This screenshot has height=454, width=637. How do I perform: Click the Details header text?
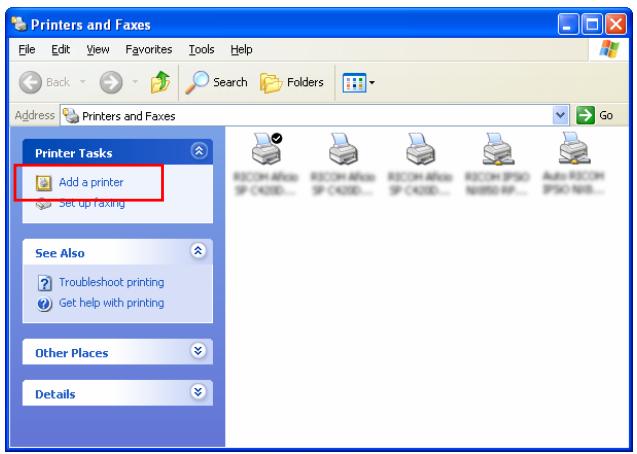(55, 394)
